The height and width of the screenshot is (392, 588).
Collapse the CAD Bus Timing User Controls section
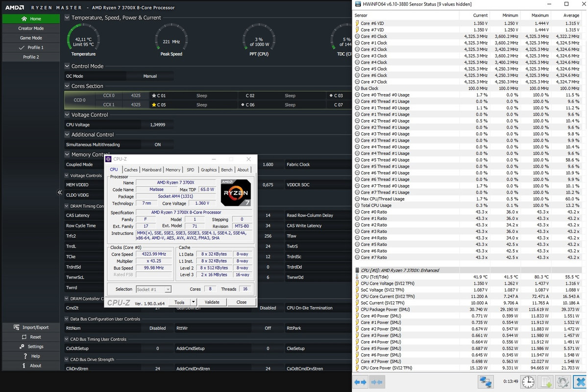(67, 339)
